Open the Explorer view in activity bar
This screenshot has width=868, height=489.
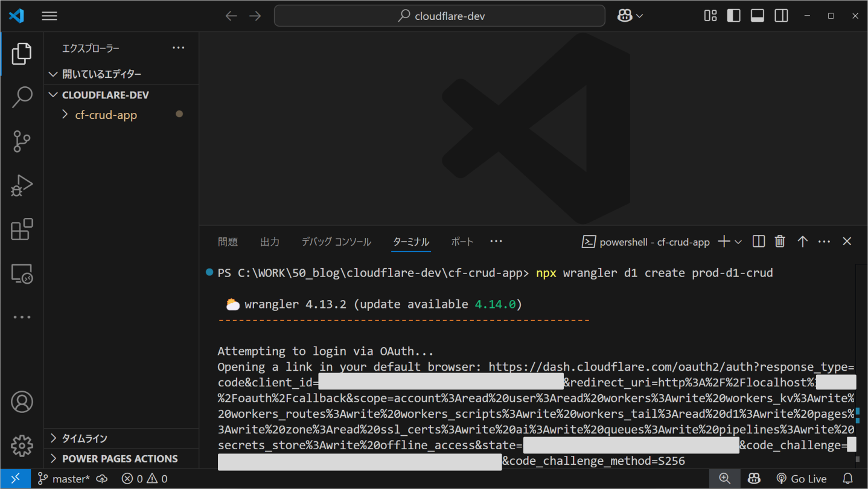click(x=22, y=54)
